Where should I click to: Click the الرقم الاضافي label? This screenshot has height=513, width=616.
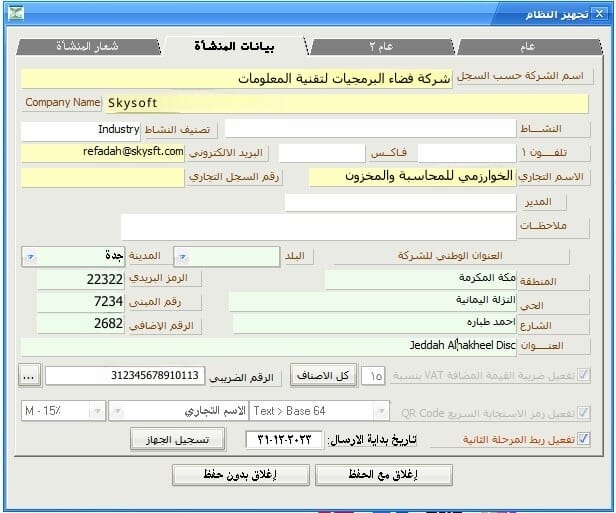[164, 326]
